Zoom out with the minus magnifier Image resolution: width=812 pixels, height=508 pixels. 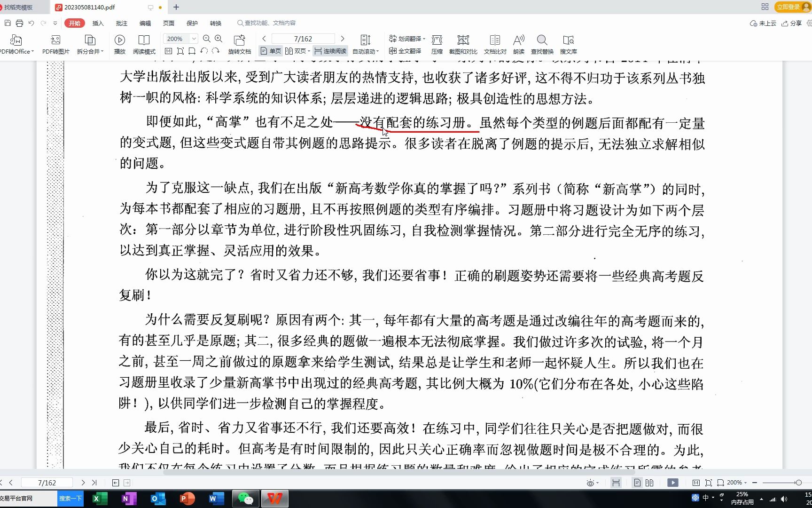[206, 39]
